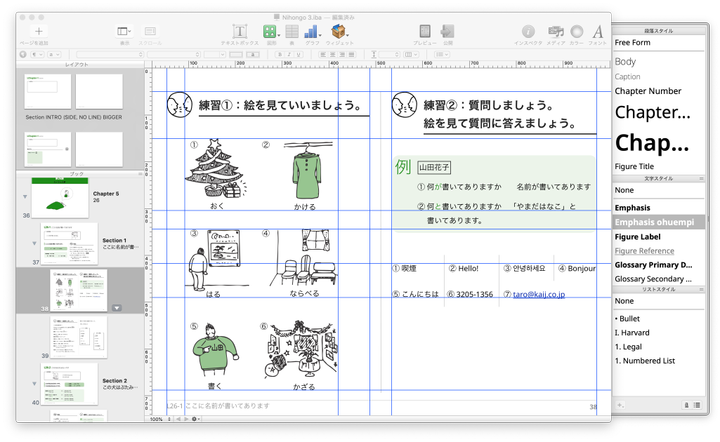This screenshot has height=442, width=720.
Task: Collapse Section 2 disclosure triangle
Action: [34, 384]
